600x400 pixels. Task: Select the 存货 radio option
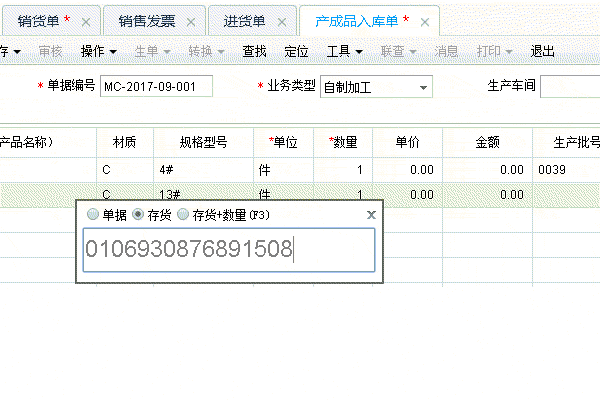click(139, 214)
